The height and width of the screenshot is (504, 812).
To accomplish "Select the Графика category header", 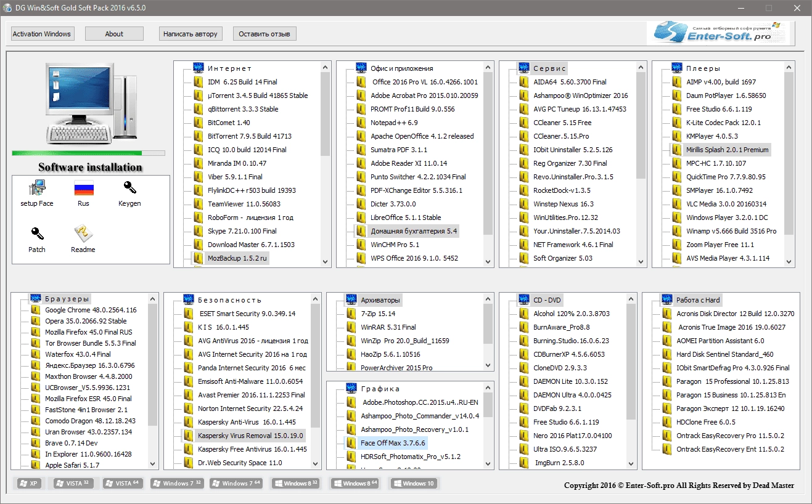I will tap(380, 389).
